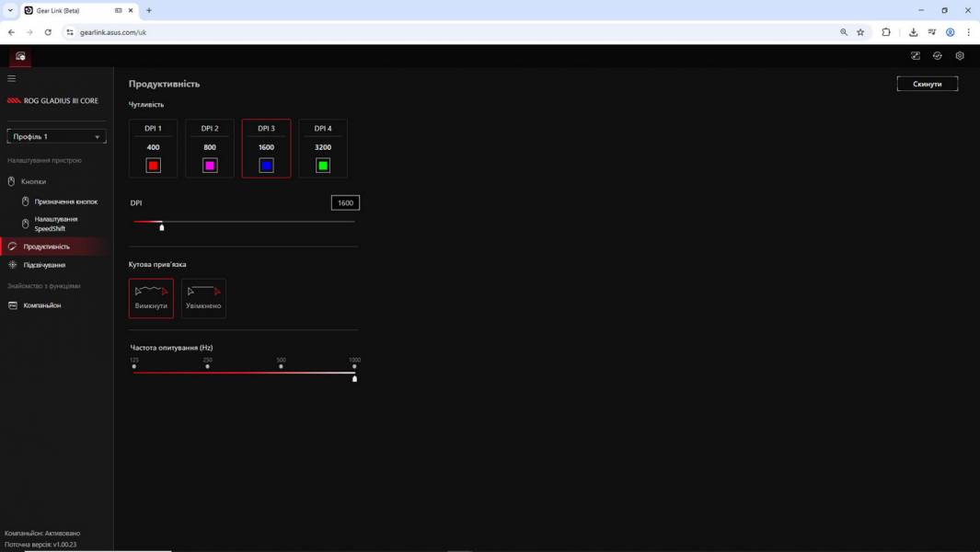Click the DPI value field showing 1600

345,202
